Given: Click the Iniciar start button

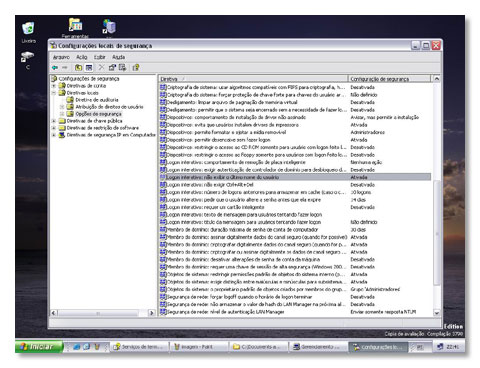Looking at the screenshot, I should (x=39, y=347).
